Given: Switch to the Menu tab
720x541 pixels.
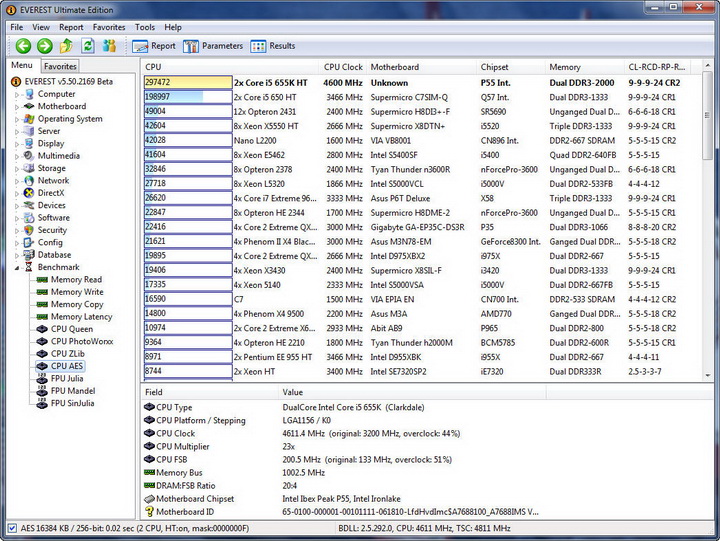Looking at the screenshot, I should [22, 65].
